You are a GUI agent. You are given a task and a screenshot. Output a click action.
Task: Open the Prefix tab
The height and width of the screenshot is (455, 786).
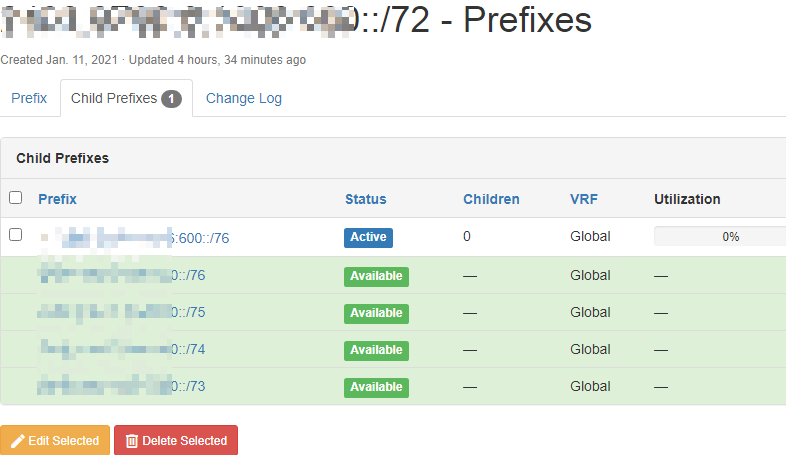coord(29,98)
